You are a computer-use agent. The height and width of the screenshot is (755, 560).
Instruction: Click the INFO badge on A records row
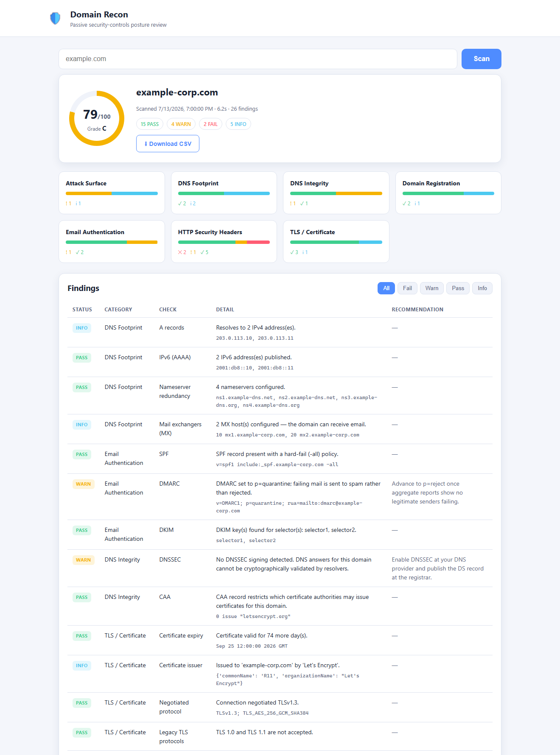click(82, 328)
